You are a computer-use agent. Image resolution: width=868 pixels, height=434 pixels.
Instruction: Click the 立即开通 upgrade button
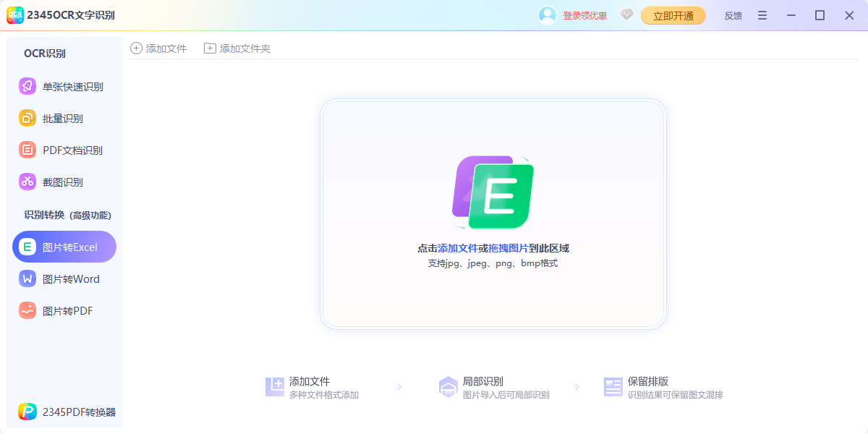[673, 14]
